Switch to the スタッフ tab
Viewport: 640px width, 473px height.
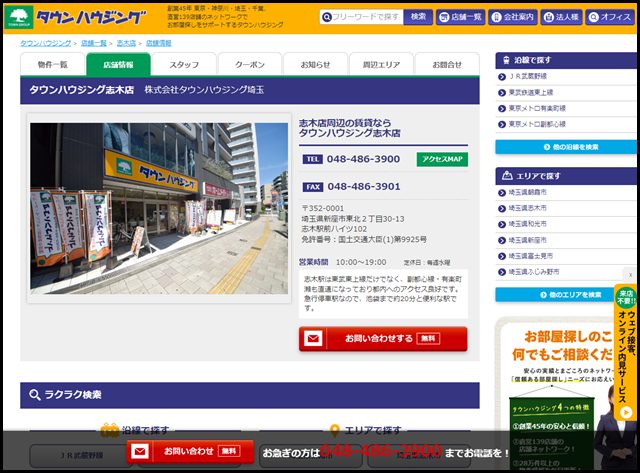[184, 64]
